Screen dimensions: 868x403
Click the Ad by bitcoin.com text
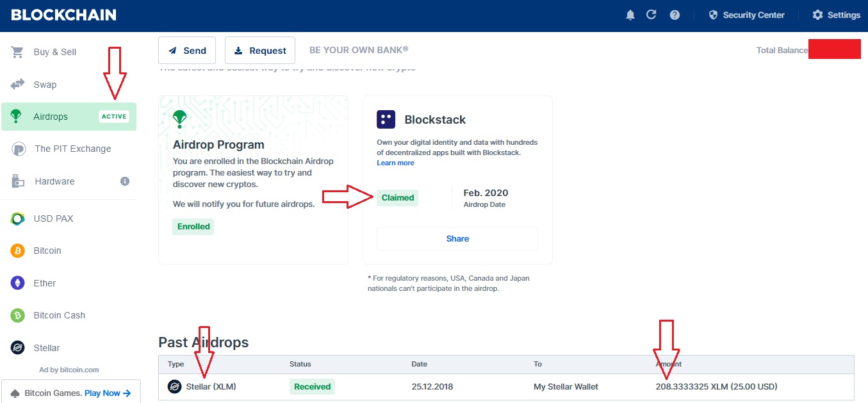(x=69, y=370)
